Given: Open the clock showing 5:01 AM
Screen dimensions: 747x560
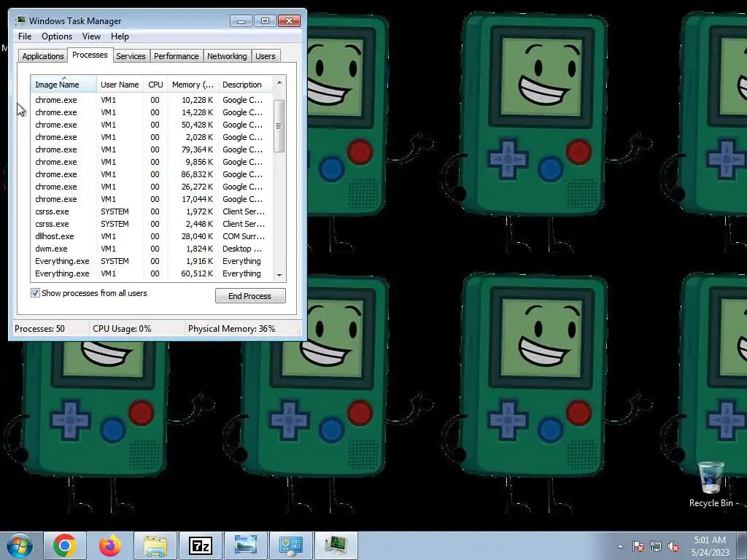Looking at the screenshot, I should pos(711,546).
